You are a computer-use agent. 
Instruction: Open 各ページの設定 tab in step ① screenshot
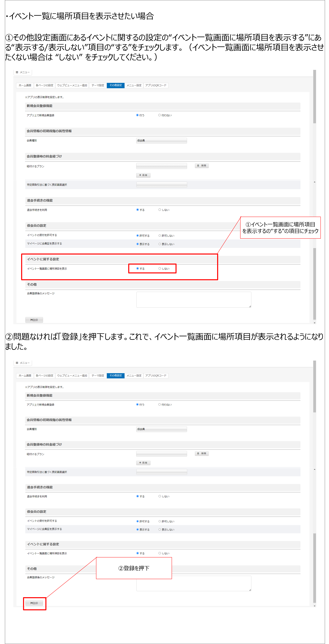(45, 85)
